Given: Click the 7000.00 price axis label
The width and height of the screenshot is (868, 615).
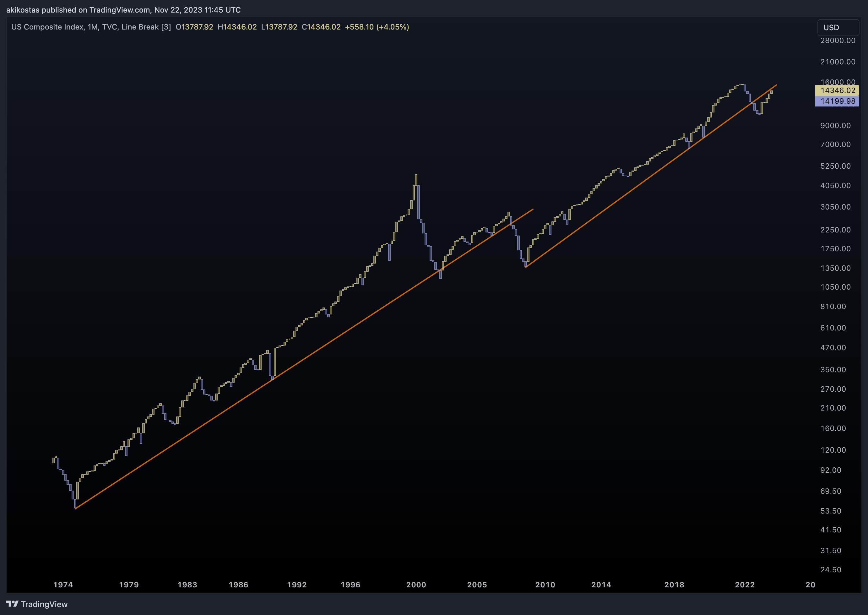Looking at the screenshot, I should click(835, 144).
